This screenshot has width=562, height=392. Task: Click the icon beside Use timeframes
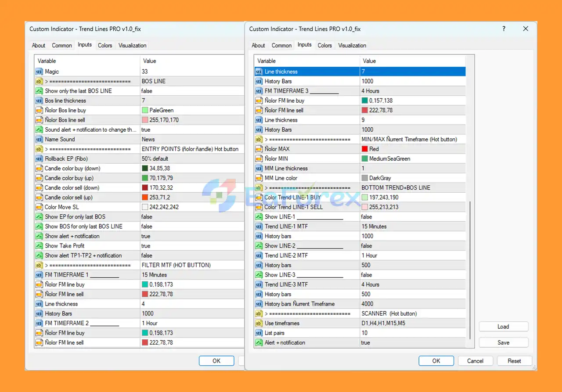259,323
